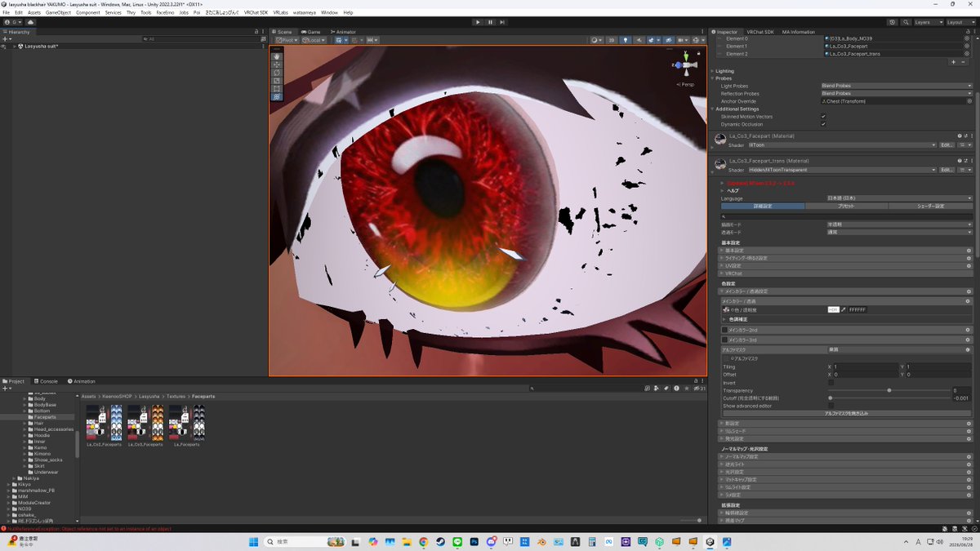
Task: Click the Play button in the top toolbar
Action: coord(479,22)
